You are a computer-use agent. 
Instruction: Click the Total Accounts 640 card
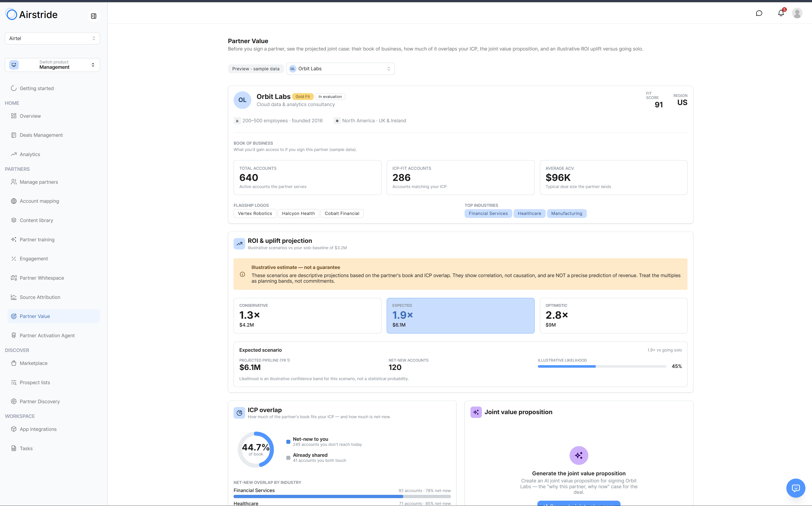click(x=307, y=177)
